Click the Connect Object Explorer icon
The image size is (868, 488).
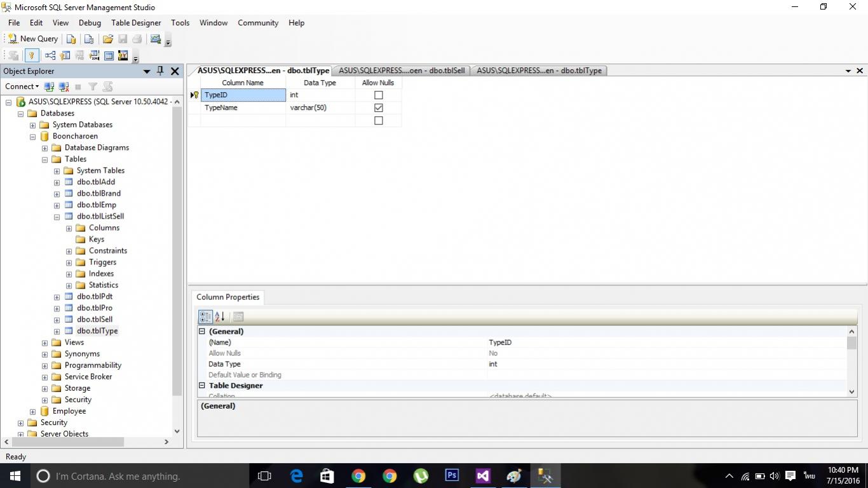tap(49, 86)
